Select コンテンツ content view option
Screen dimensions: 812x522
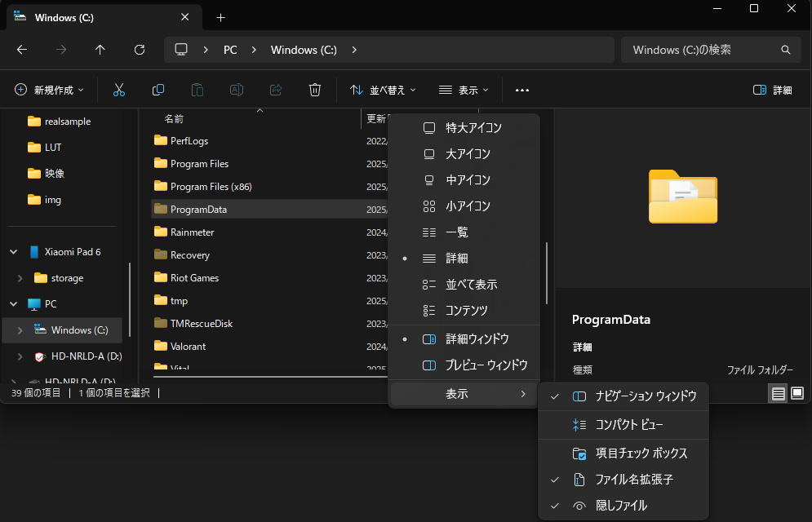pos(464,311)
